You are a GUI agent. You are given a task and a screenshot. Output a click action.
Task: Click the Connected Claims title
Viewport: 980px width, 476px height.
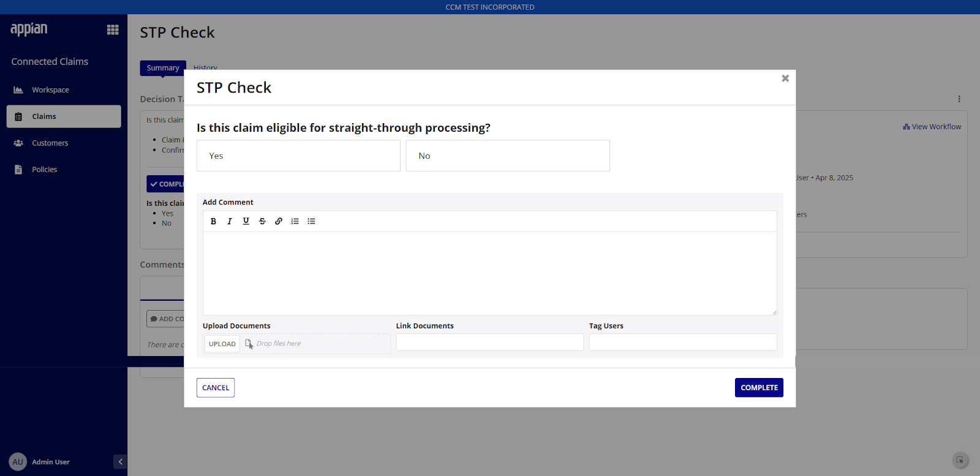[50, 62]
